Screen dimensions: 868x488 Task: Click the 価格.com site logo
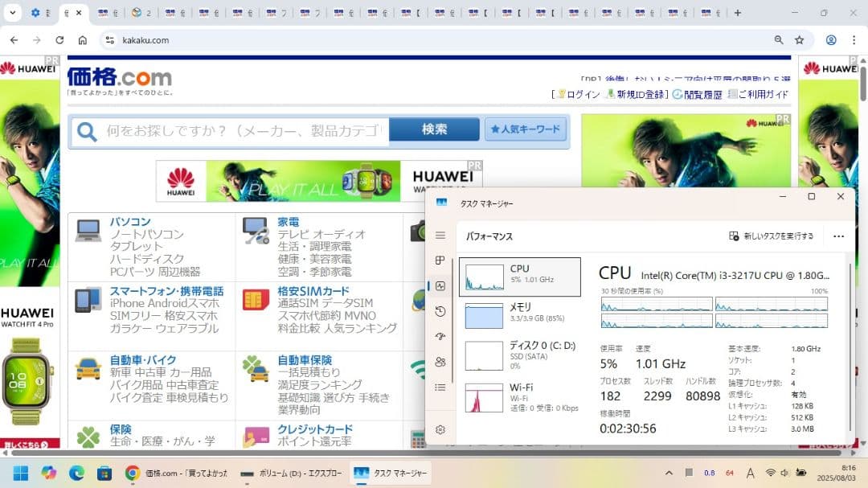(x=120, y=77)
